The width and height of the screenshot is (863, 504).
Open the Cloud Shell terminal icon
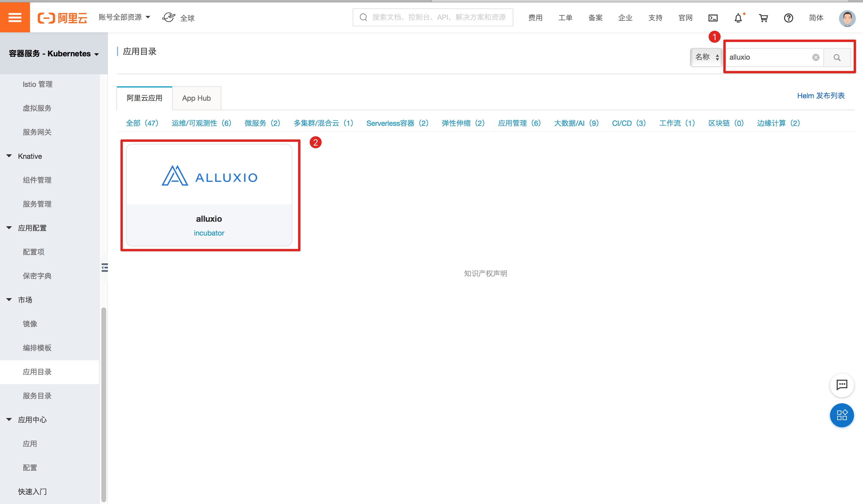713,18
